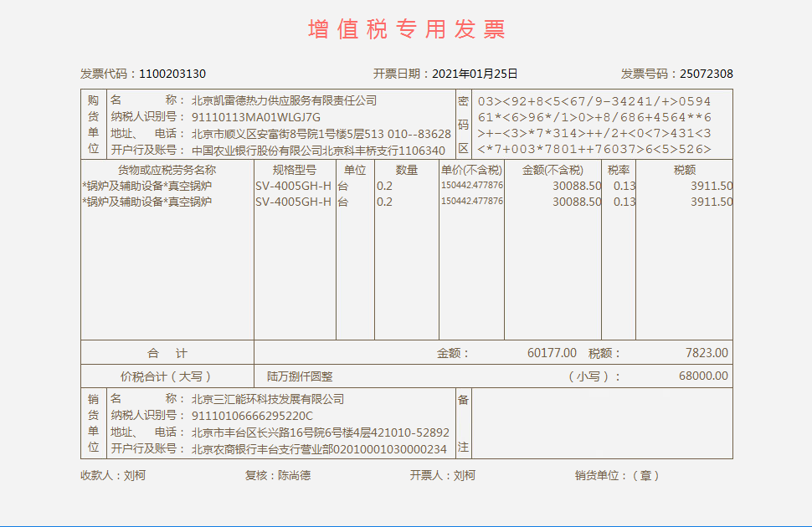Select the issue date 2021年01月25日
The image size is (812, 527).
tap(475, 74)
